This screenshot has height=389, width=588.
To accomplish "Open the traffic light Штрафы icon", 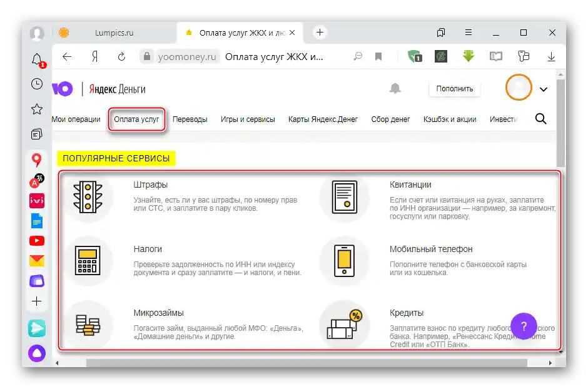I will [x=88, y=197].
